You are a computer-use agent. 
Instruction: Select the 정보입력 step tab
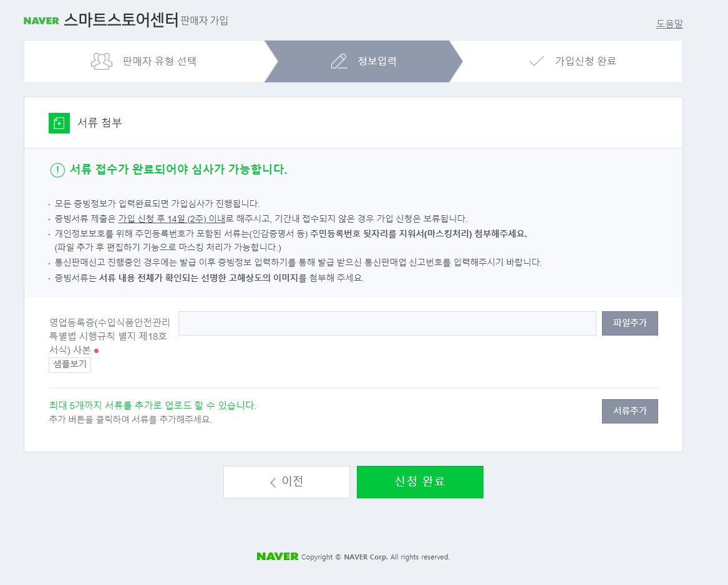364,61
